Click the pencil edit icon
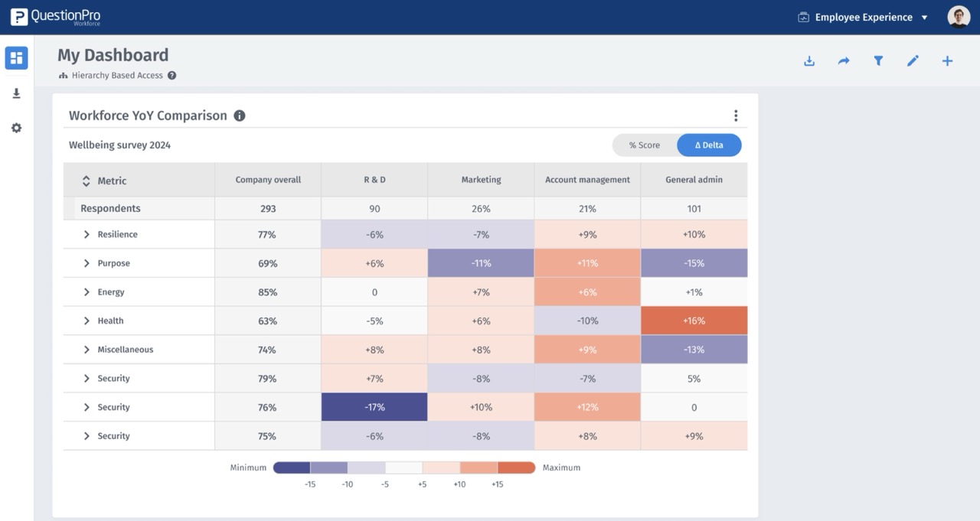Viewport: 980px width, 521px height. (913, 61)
